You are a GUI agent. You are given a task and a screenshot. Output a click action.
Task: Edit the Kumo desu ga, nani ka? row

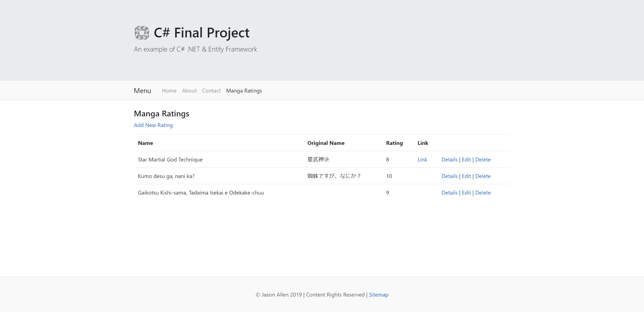click(x=466, y=176)
